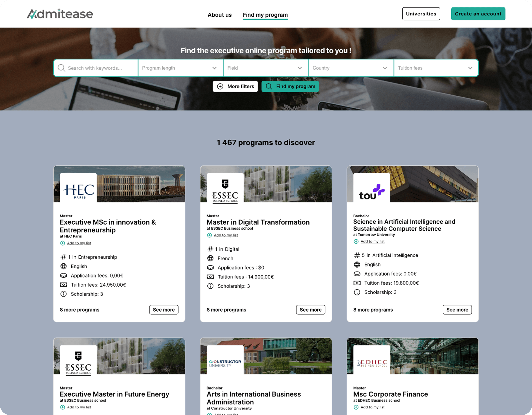Click See more on ESSEC Digital Transformation card
The height and width of the screenshot is (415, 532).
coord(311,310)
